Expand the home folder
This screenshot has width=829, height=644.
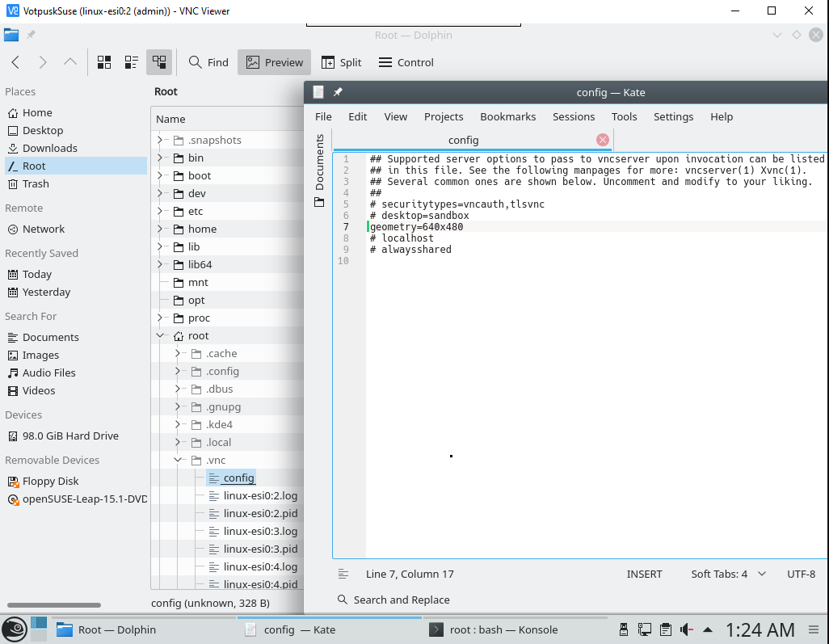tap(160, 229)
